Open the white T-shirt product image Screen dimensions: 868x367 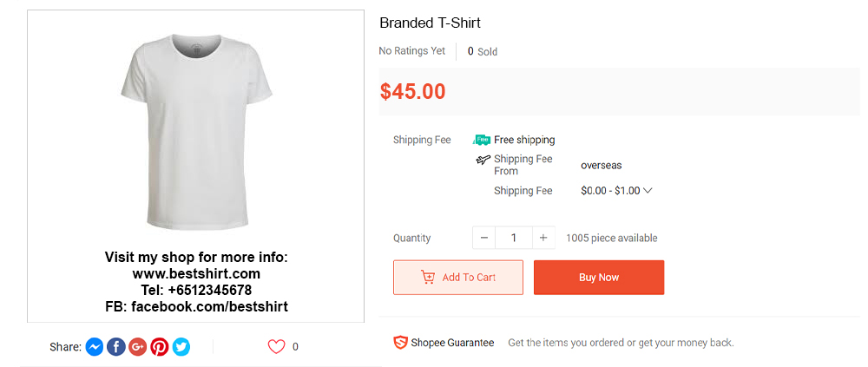(196, 136)
